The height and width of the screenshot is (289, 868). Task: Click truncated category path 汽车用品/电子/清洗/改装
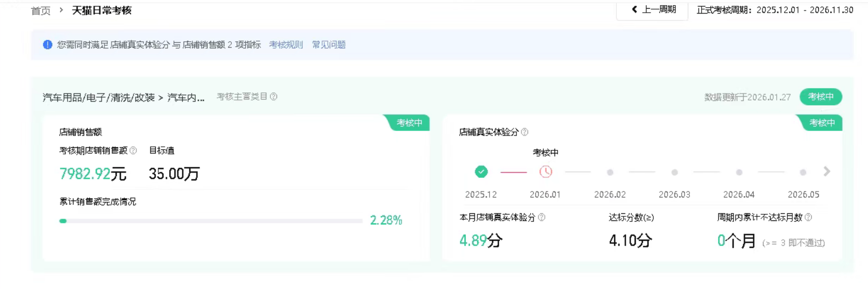[124, 98]
